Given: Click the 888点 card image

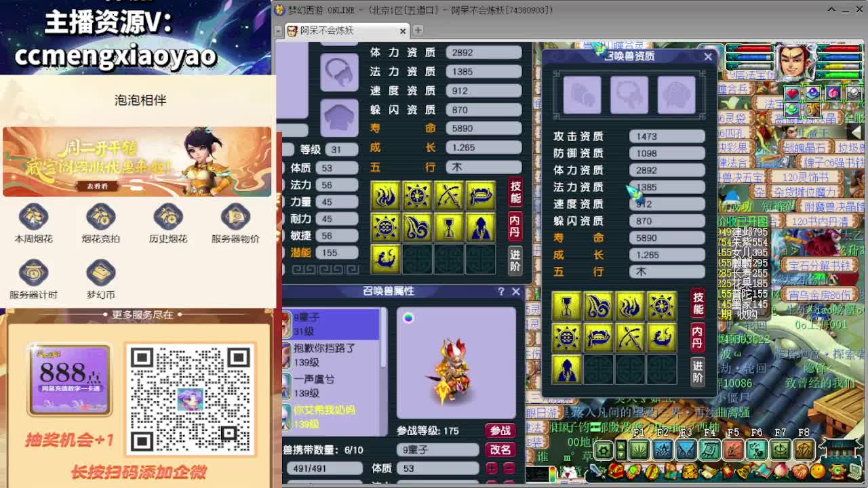Looking at the screenshot, I should coord(69,380).
